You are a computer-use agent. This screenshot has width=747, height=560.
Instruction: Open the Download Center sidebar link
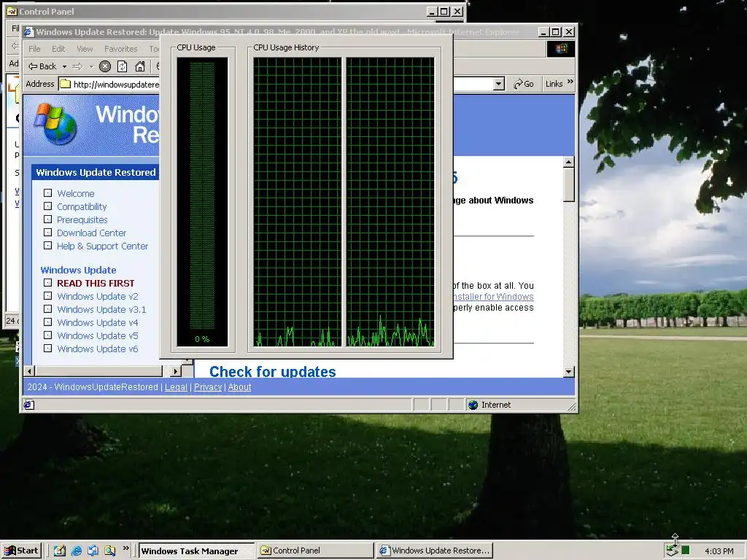tap(91, 233)
